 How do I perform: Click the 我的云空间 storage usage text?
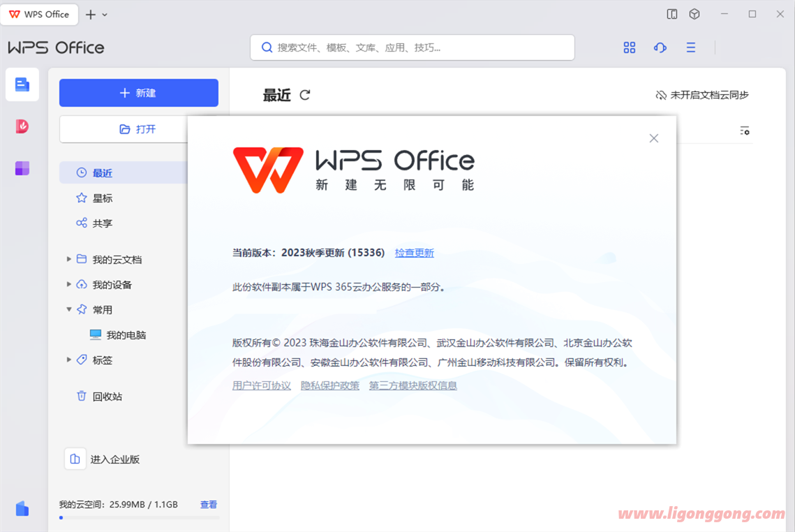118,505
